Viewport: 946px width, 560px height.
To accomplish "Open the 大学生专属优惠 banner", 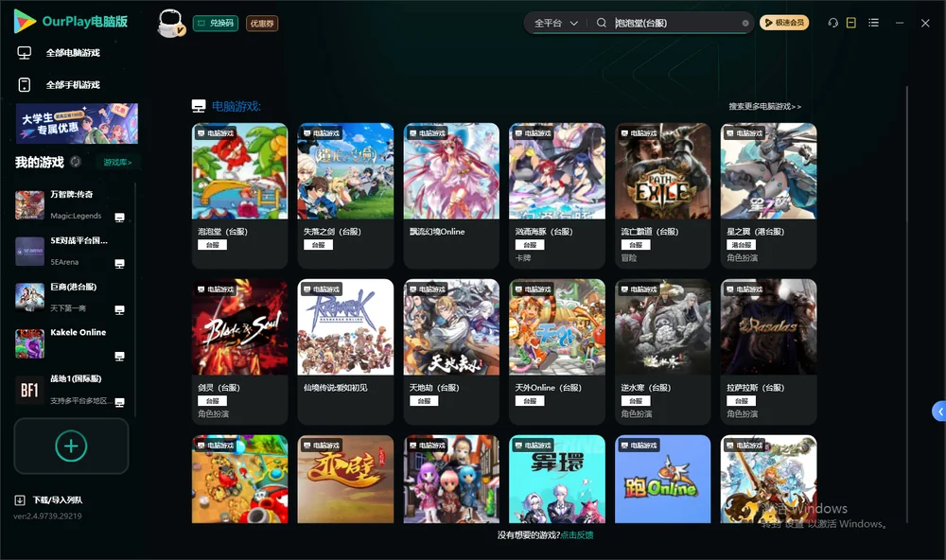I will (77, 124).
